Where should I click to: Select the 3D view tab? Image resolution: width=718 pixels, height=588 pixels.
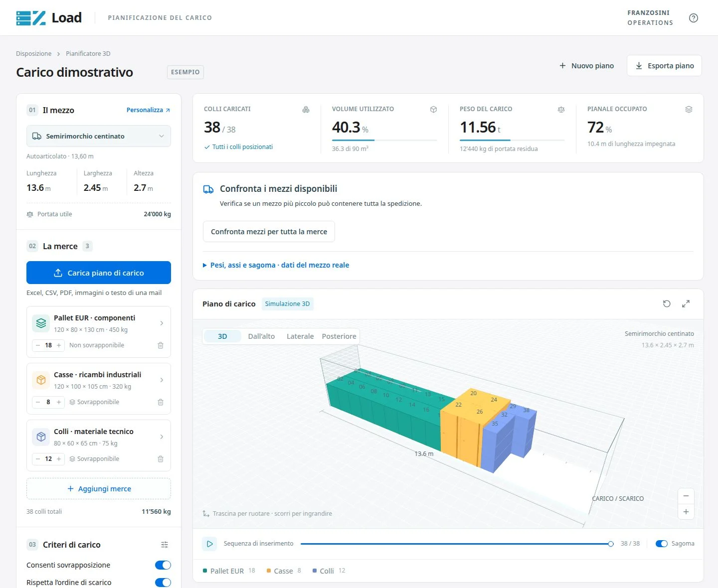222,336
